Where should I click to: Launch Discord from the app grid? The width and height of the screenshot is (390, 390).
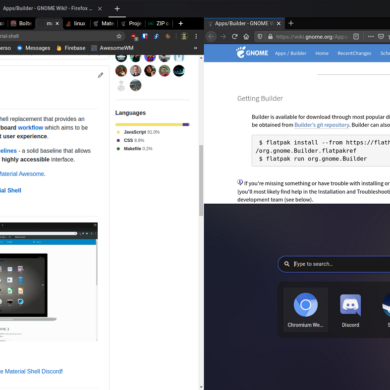(350, 309)
